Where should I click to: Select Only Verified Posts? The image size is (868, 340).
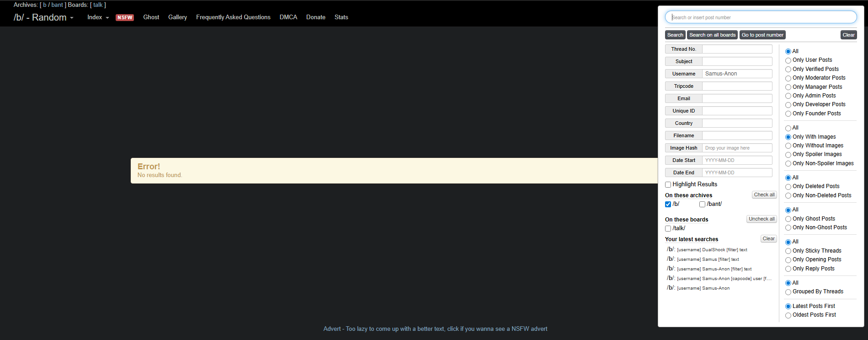[788, 69]
